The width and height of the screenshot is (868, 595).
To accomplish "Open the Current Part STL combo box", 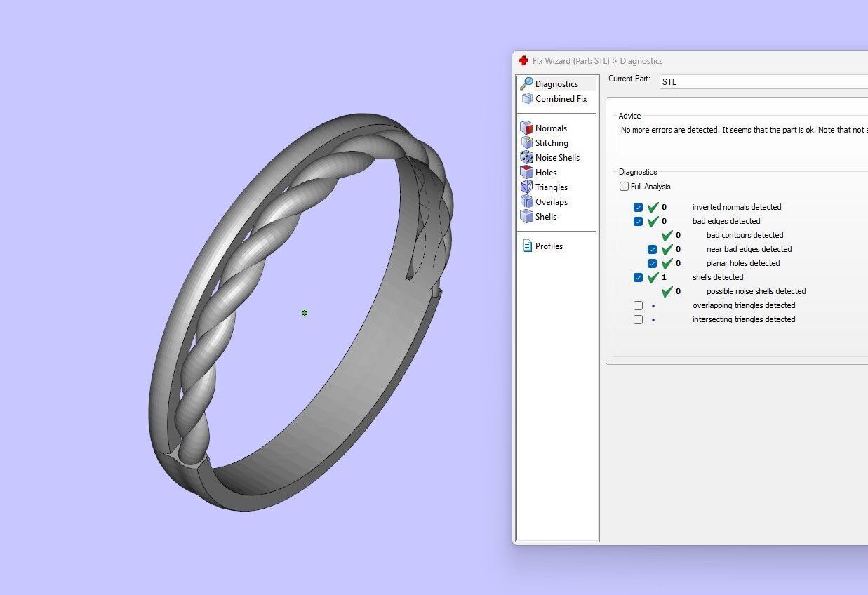I will coord(763,81).
